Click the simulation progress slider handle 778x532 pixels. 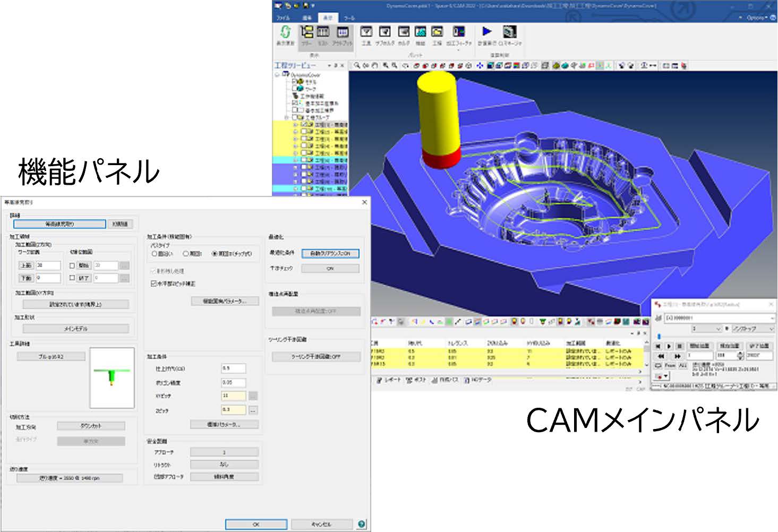coord(659,337)
